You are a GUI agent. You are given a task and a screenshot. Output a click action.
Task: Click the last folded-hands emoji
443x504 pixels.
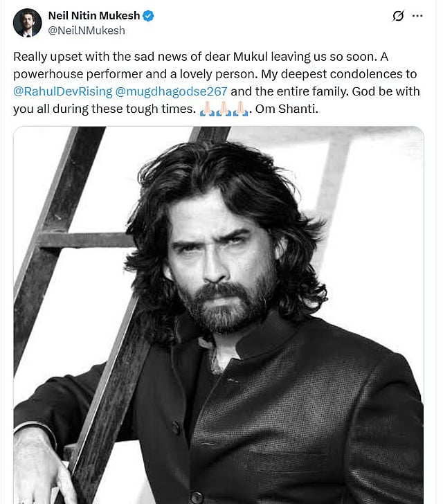240,109
